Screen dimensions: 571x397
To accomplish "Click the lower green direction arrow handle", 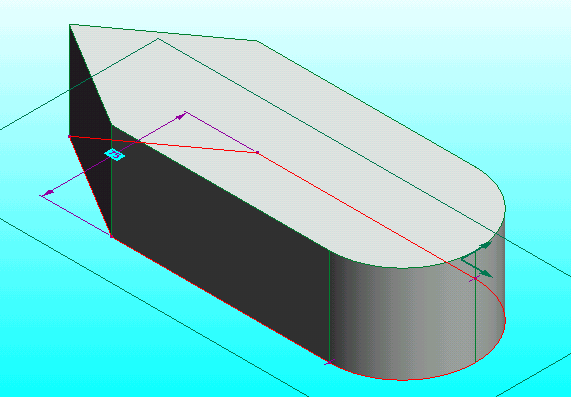I will 486,274.
